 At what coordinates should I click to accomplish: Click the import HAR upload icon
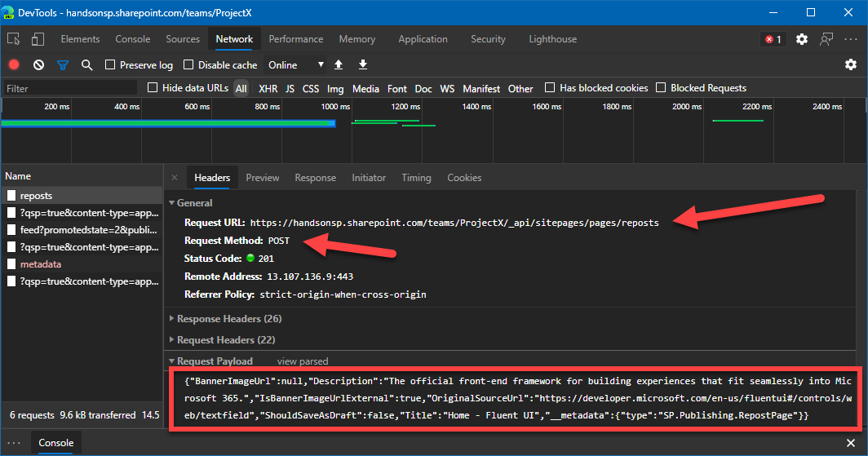click(339, 65)
